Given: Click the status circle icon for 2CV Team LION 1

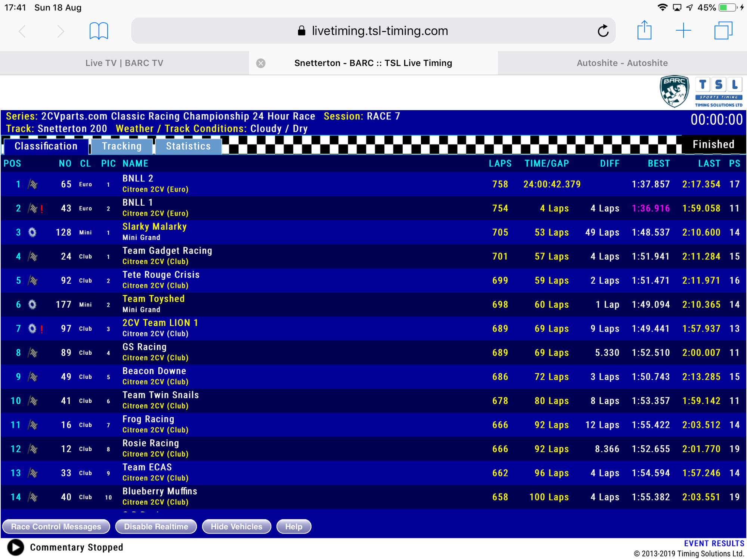Looking at the screenshot, I should [32, 329].
